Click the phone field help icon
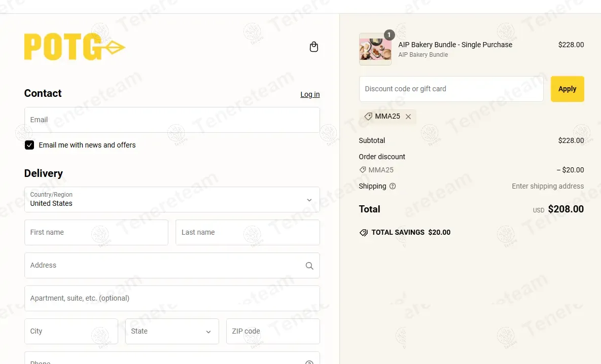Screen dimensions: 601x364 coord(309,362)
